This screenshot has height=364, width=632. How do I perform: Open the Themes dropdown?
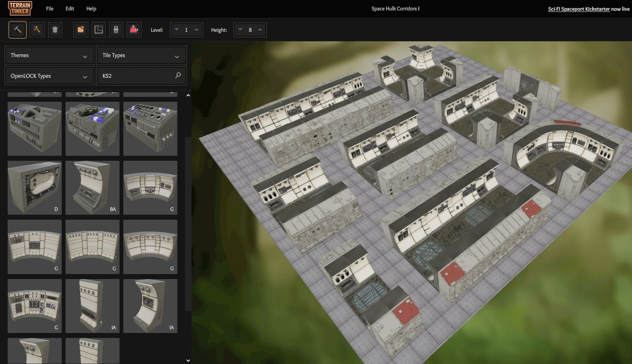click(49, 55)
